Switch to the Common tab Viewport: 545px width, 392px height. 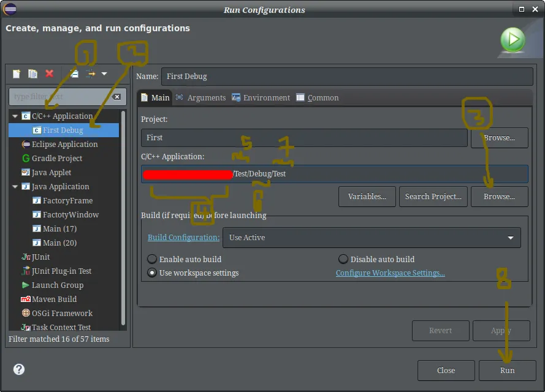click(x=318, y=98)
